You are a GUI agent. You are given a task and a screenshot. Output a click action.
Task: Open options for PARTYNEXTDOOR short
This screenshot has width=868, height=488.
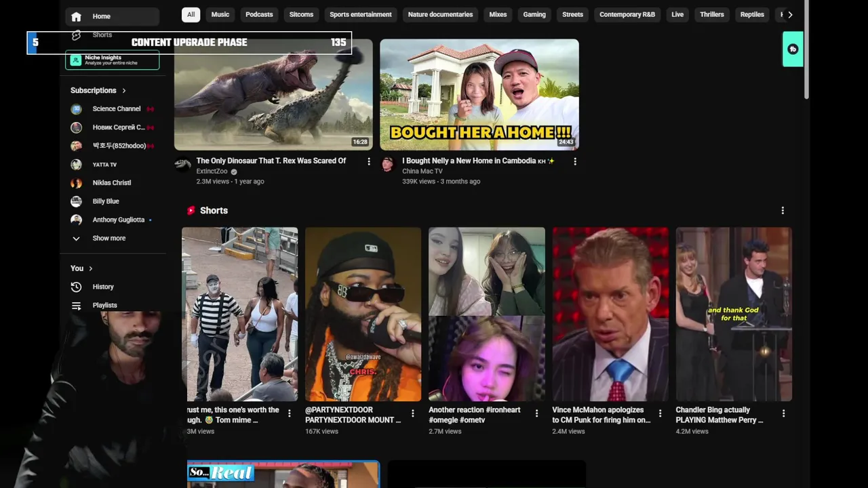(x=413, y=413)
